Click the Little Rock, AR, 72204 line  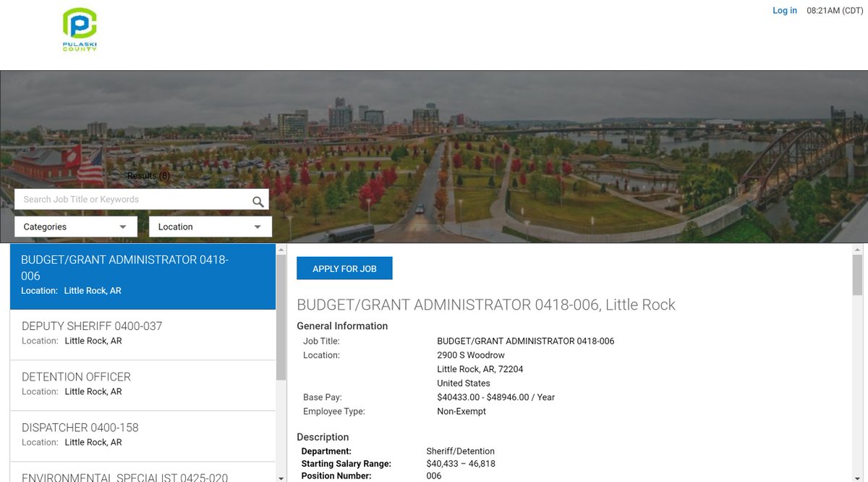[480, 369]
